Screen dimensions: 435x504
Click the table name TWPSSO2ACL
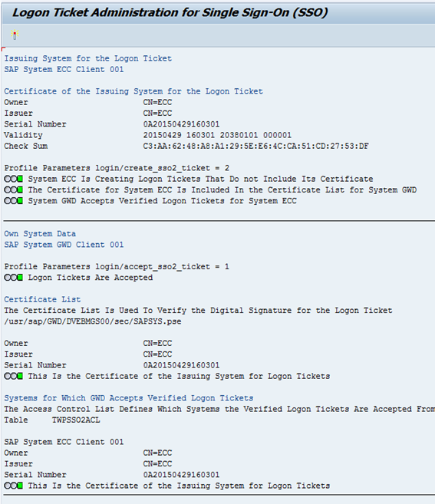(76, 420)
